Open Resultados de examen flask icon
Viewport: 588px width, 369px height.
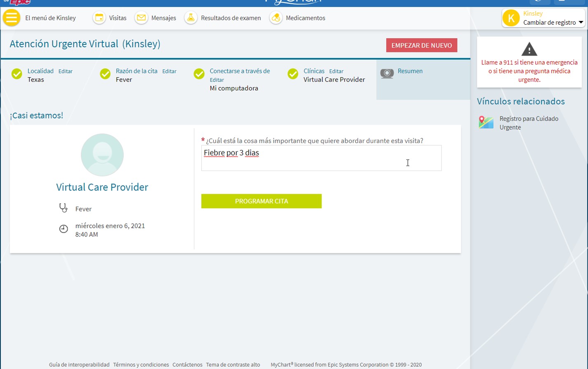pyautogui.click(x=191, y=18)
